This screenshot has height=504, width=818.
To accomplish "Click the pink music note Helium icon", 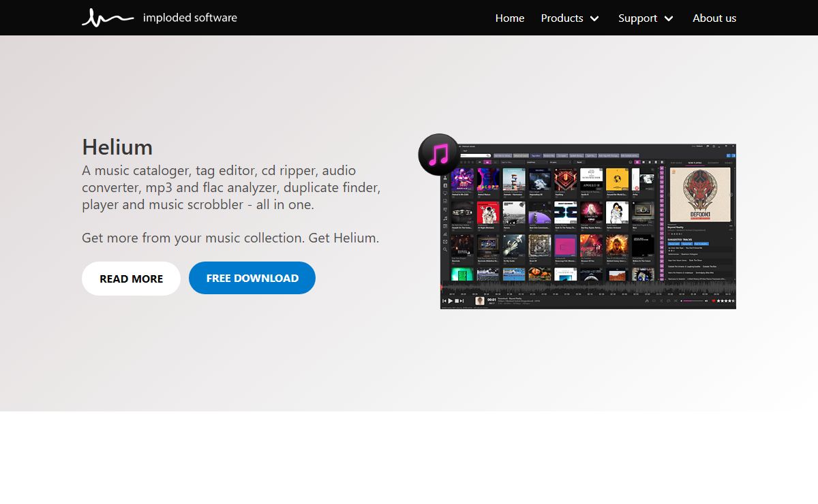I will coord(439,155).
